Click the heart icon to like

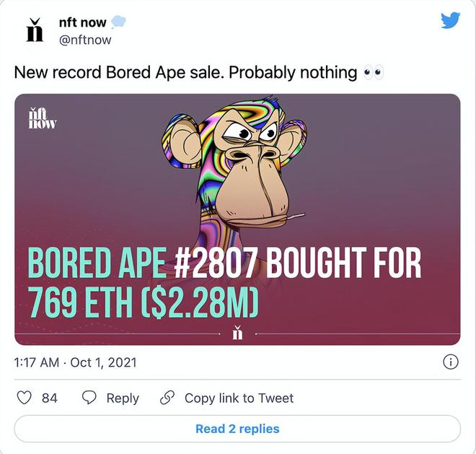click(x=25, y=398)
